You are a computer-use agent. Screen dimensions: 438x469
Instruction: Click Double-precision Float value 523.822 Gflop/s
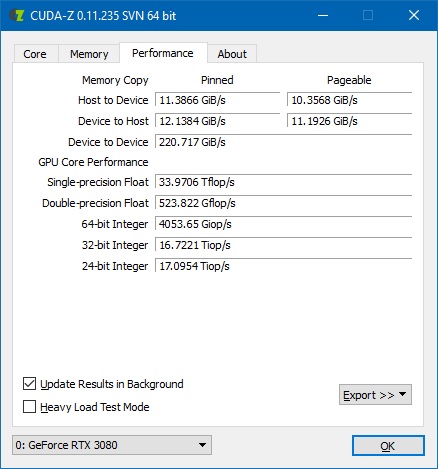tap(283, 203)
